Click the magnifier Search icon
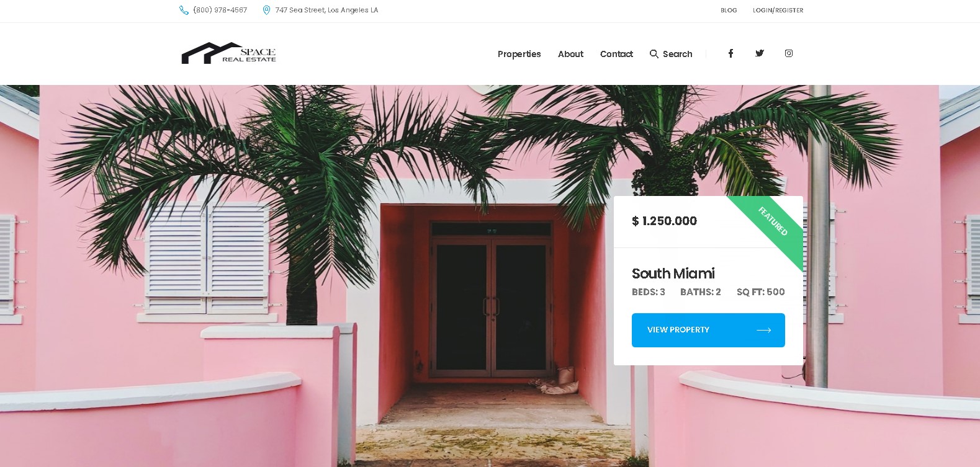980x467 pixels. coord(654,54)
